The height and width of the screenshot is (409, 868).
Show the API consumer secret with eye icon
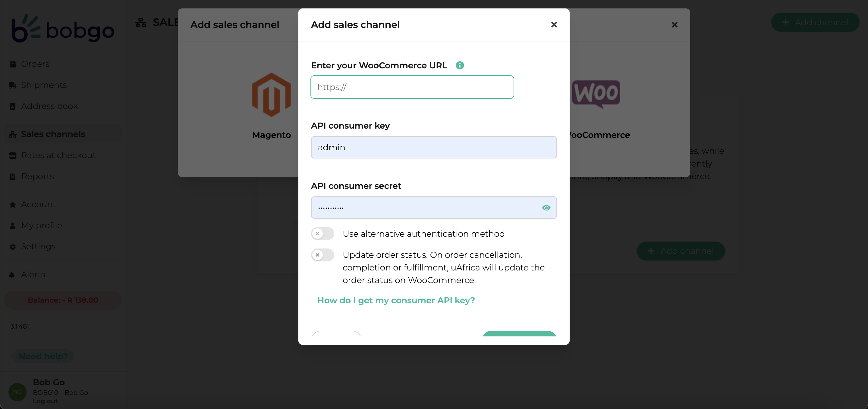(546, 208)
